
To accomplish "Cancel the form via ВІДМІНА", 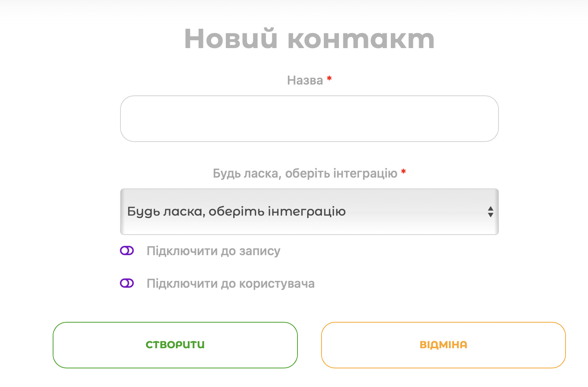I will pyautogui.click(x=443, y=344).
